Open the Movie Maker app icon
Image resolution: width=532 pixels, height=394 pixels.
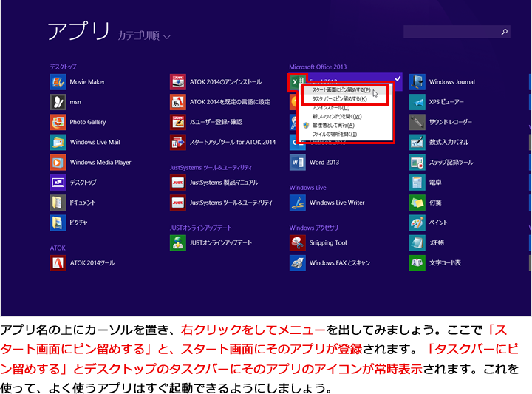(58, 82)
